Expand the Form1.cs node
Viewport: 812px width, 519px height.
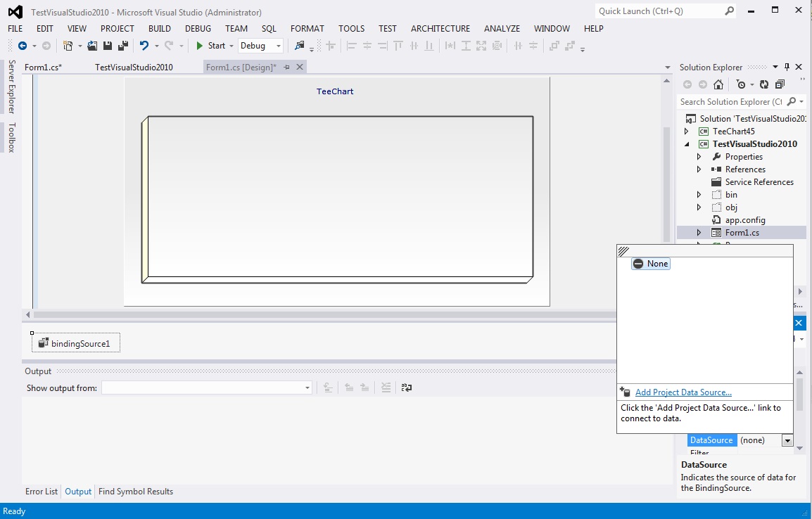tap(699, 232)
